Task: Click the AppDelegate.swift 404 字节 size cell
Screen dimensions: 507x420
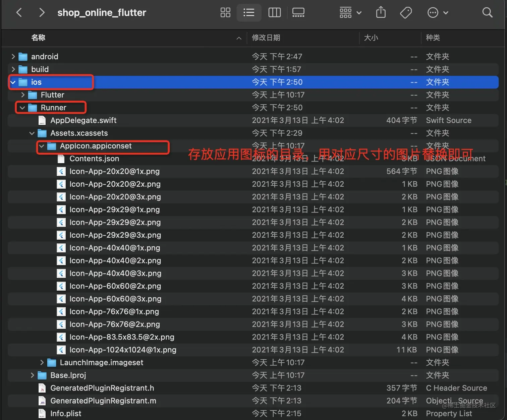Action: 402,120
